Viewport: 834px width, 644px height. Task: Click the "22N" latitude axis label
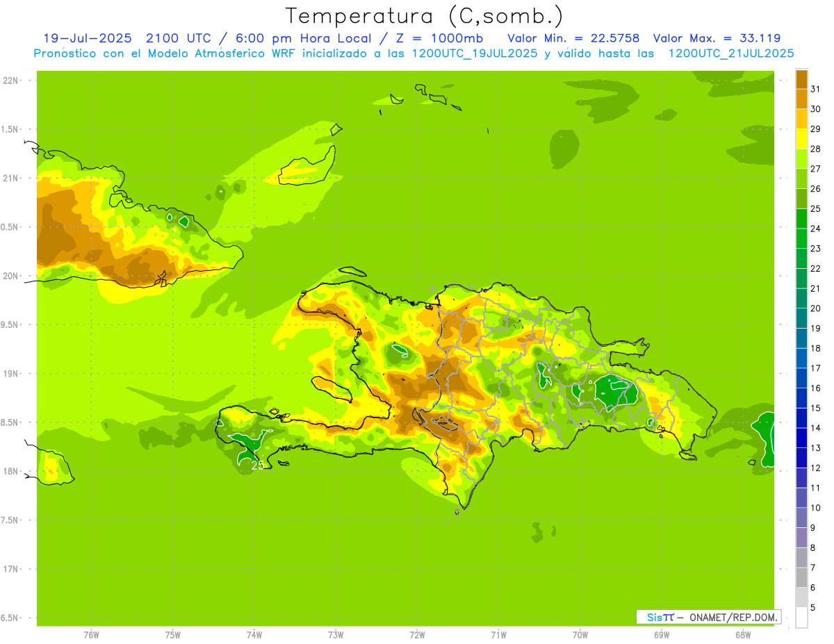[x=10, y=81]
